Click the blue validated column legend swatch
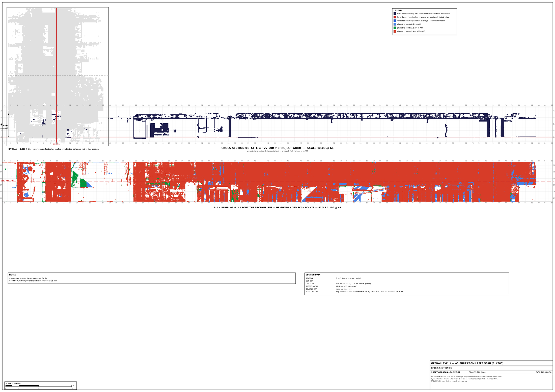The image size is (555, 392). pyautogui.click(x=395, y=21)
